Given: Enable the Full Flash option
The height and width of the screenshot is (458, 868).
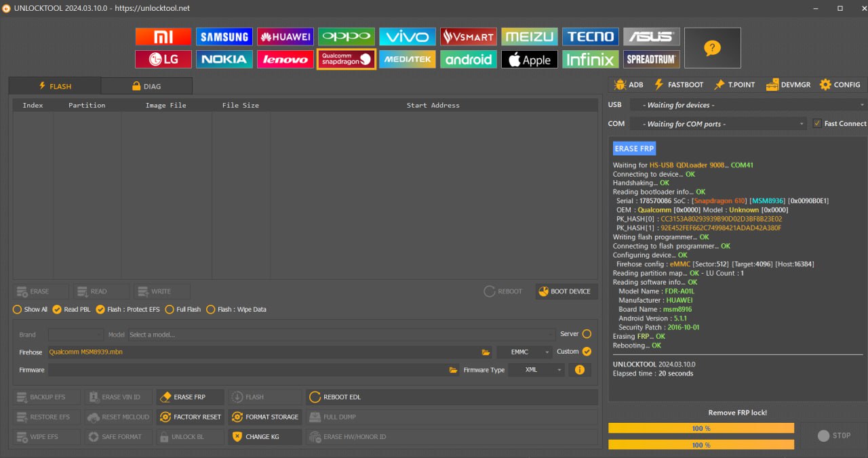Looking at the screenshot, I should pos(183,310).
